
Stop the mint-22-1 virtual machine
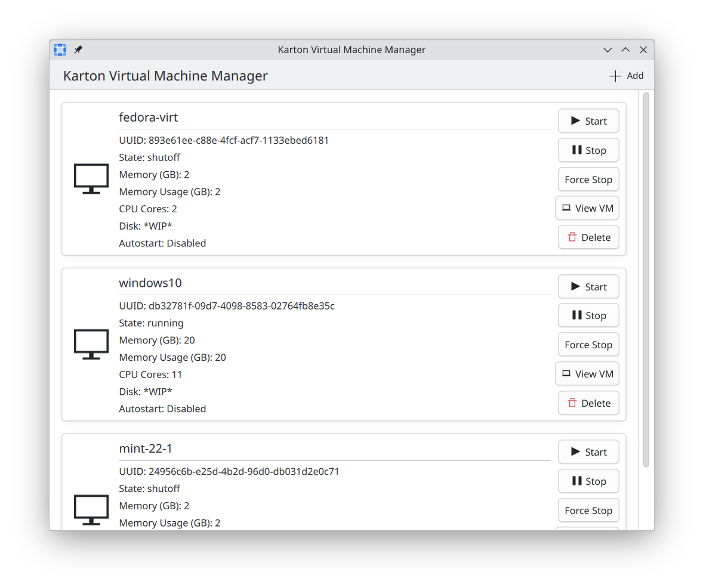point(588,481)
